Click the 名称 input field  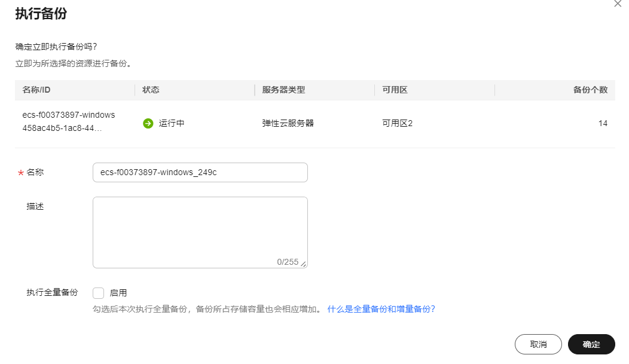200,172
